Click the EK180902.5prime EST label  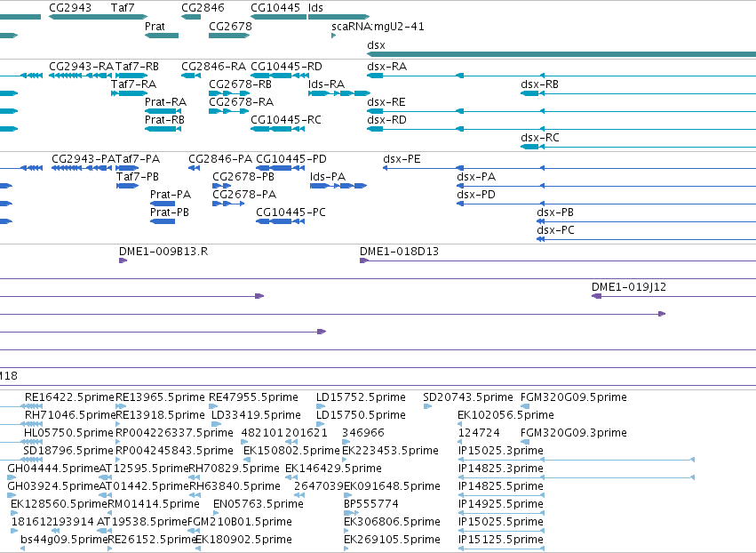244,540
